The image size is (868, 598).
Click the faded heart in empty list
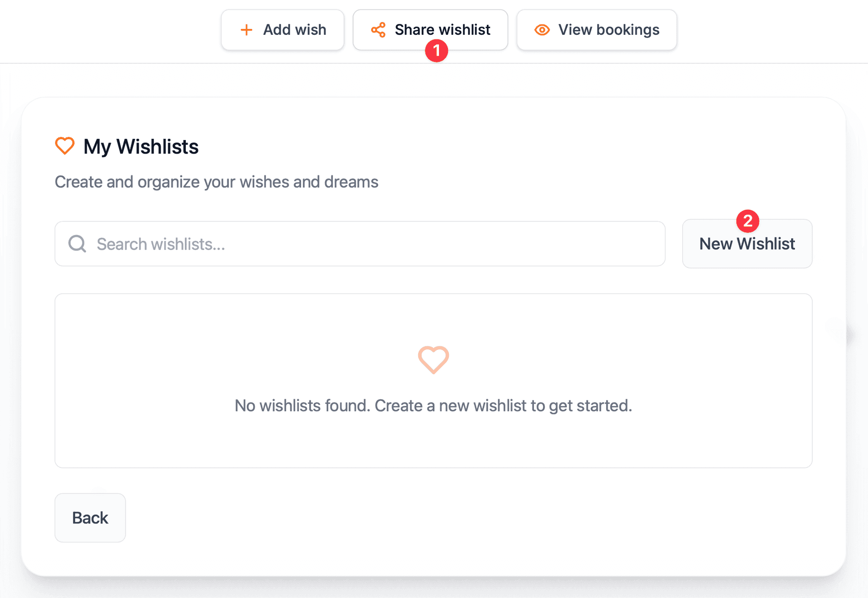click(433, 360)
